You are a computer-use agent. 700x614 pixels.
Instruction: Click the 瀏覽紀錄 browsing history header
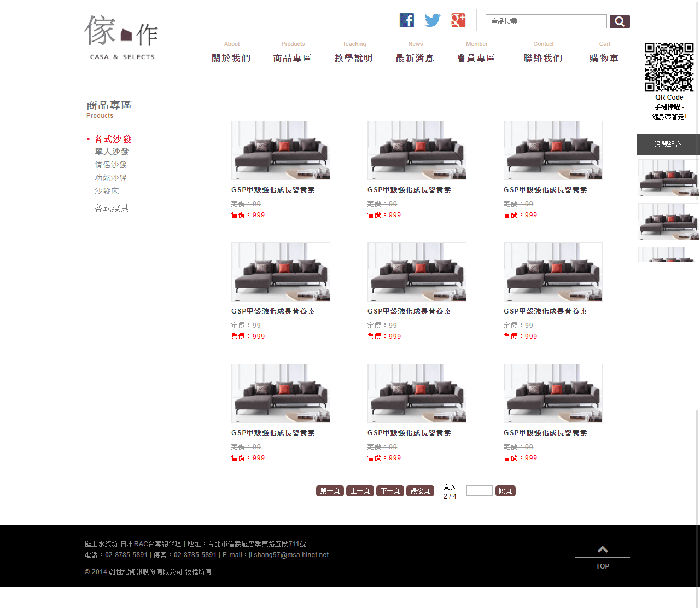(x=668, y=144)
